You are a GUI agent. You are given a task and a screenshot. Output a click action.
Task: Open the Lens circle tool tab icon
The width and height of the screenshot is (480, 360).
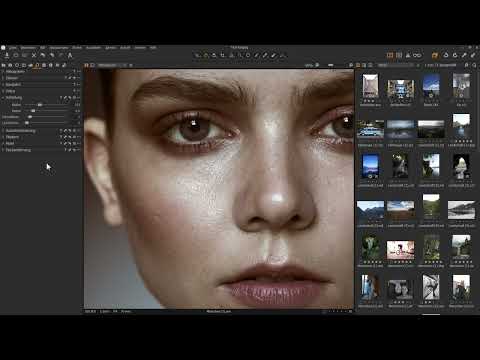(x=17, y=65)
